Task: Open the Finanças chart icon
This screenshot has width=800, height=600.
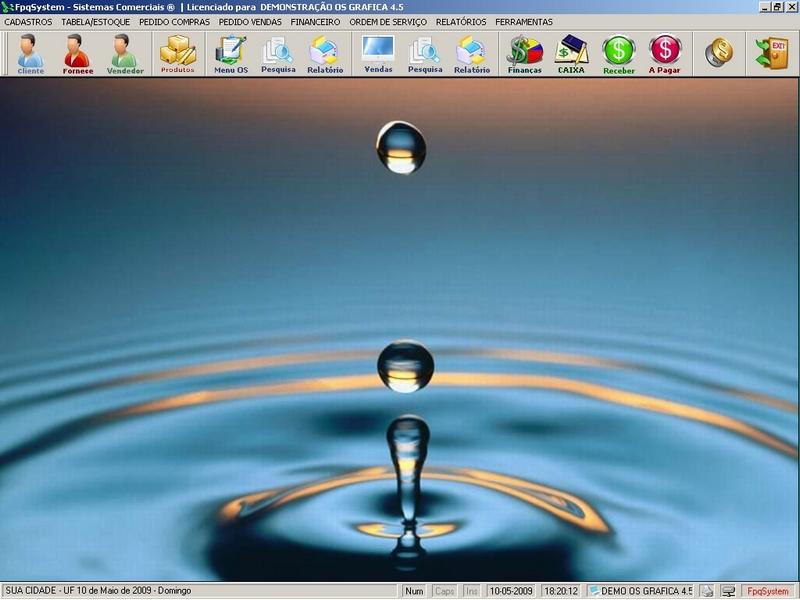Action: 524,54
